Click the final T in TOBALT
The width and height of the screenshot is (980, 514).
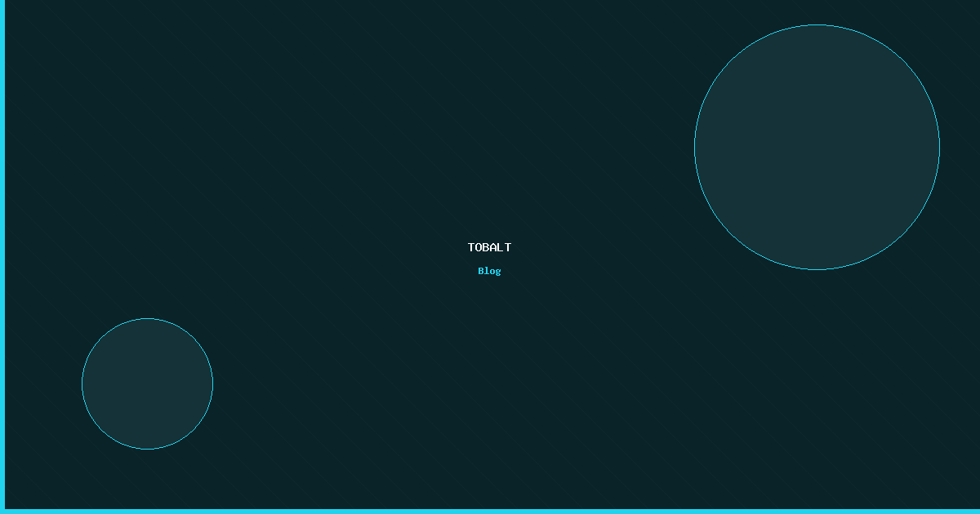click(x=508, y=247)
